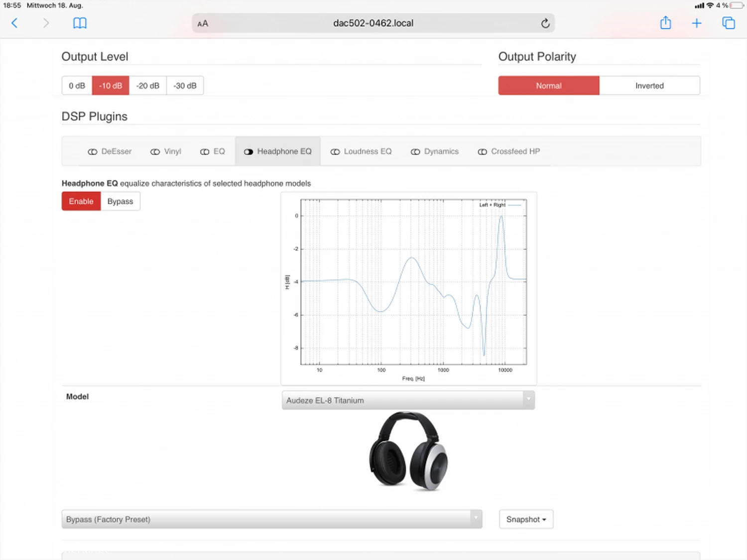The height and width of the screenshot is (560, 747).
Task: Bypass the Headphone EQ plugin
Action: (120, 201)
